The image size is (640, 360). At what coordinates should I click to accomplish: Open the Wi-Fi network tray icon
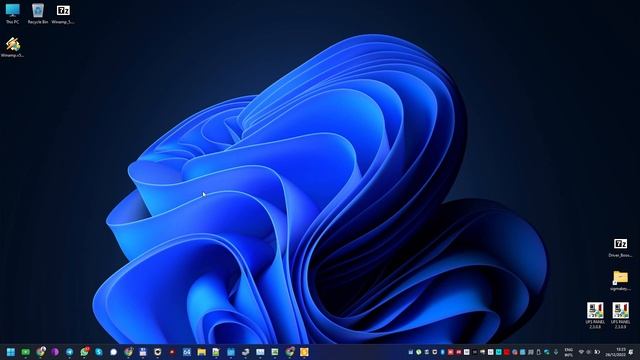click(581, 352)
